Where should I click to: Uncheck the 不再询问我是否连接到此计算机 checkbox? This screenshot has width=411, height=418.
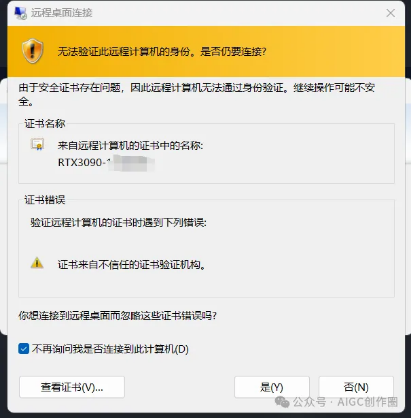point(23,349)
